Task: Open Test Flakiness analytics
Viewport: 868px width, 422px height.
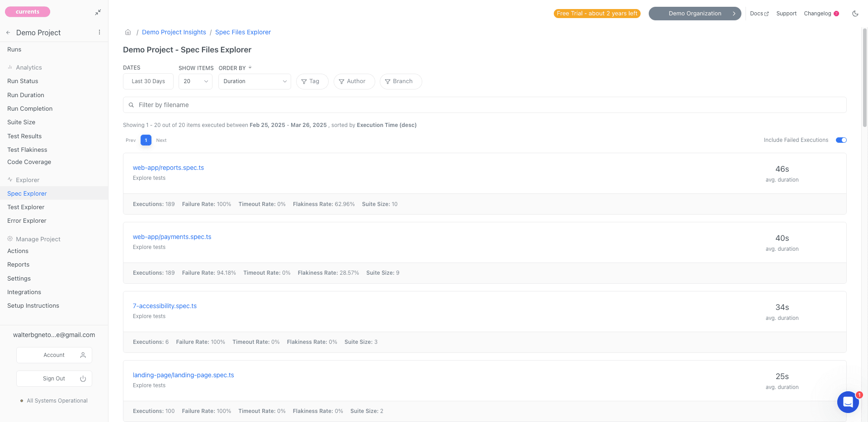Action: pyautogui.click(x=27, y=150)
